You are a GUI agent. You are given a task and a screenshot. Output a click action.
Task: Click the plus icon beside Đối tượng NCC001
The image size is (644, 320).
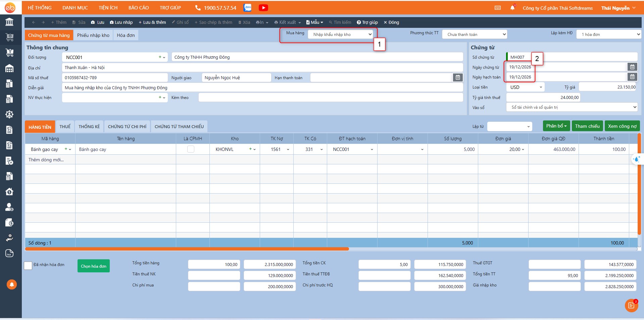[x=160, y=57]
